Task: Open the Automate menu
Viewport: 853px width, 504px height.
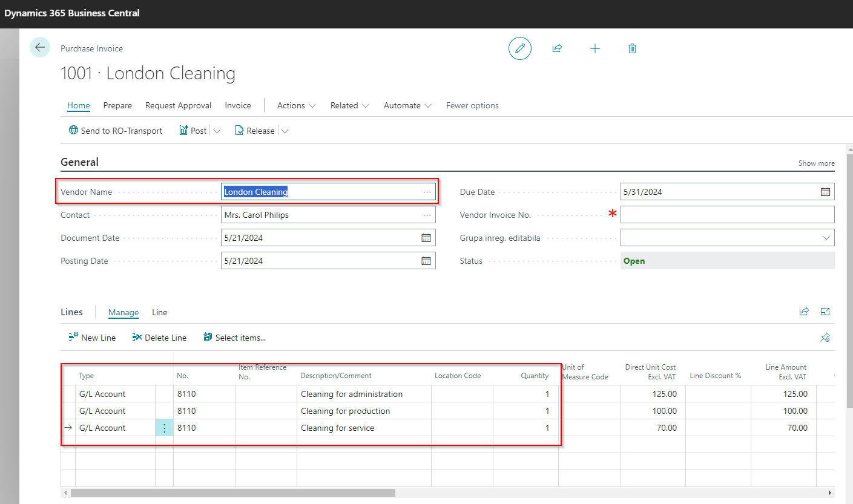Action: (x=407, y=105)
